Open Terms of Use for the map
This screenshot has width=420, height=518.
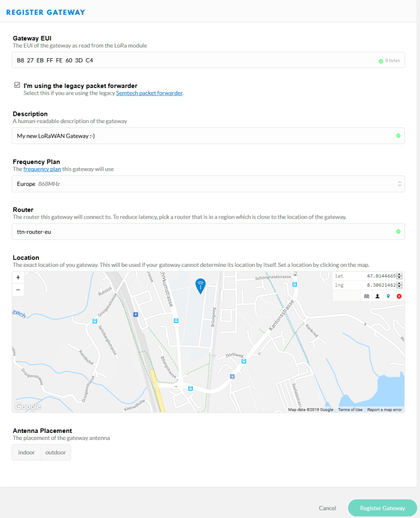[350, 409]
